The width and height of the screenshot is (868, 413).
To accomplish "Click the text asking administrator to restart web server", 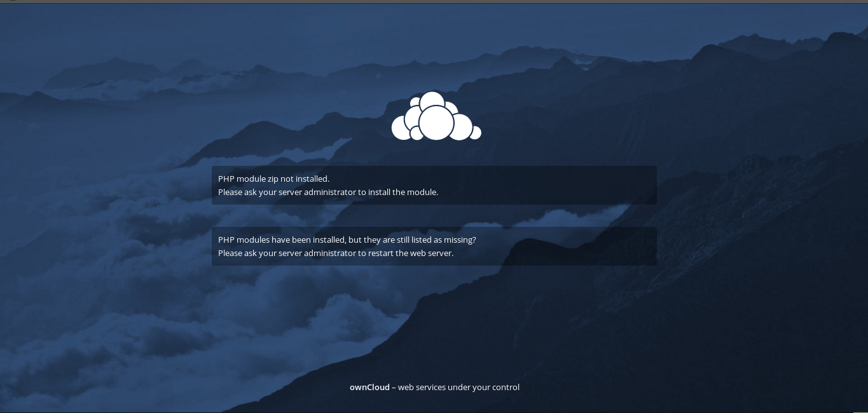I will pos(336,253).
